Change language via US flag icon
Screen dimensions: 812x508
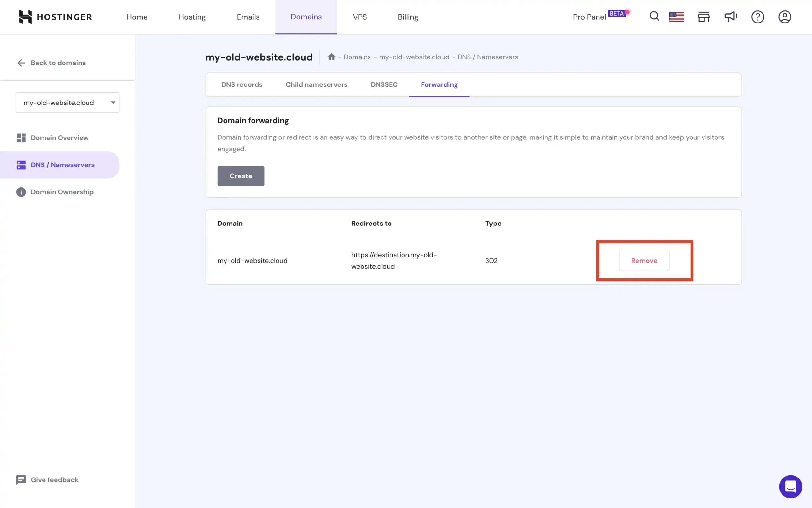click(677, 17)
